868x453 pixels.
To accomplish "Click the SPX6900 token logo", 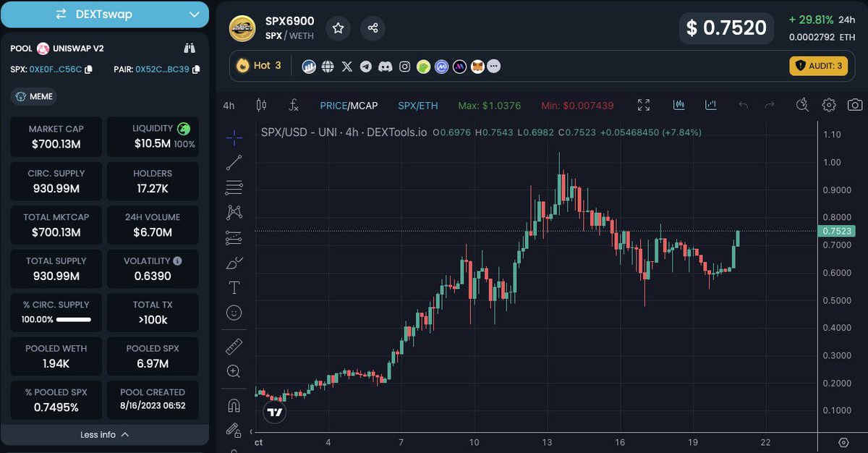I will [x=242, y=28].
